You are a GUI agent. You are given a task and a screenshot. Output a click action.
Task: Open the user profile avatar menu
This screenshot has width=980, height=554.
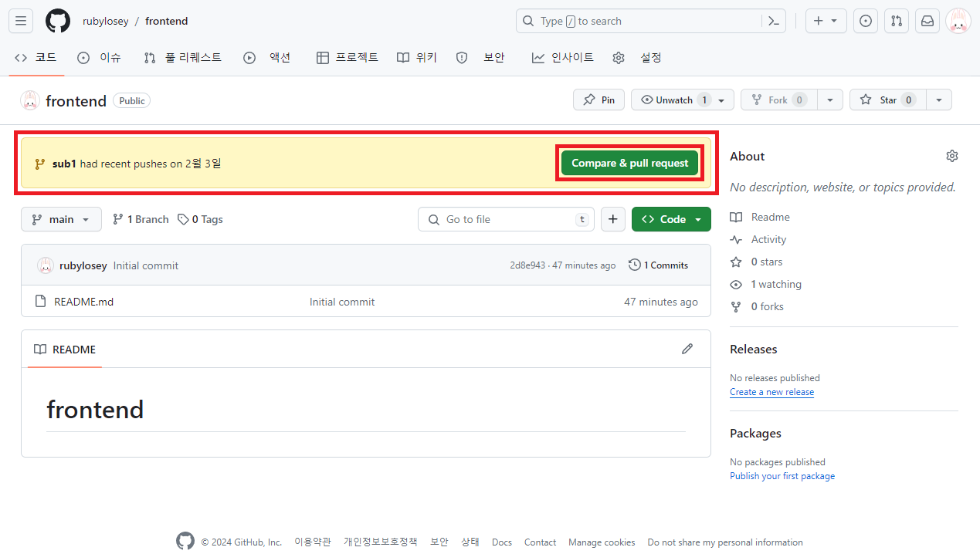pyautogui.click(x=958, y=21)
